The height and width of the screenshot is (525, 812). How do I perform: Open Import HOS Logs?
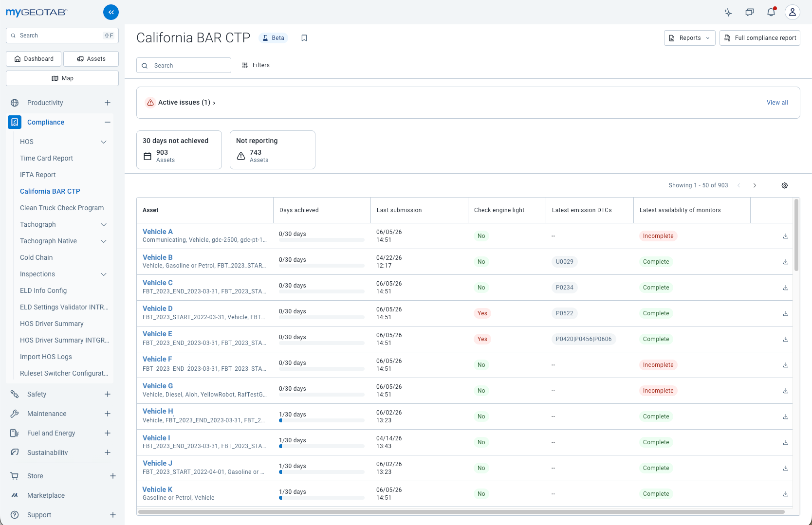(46, 357)
